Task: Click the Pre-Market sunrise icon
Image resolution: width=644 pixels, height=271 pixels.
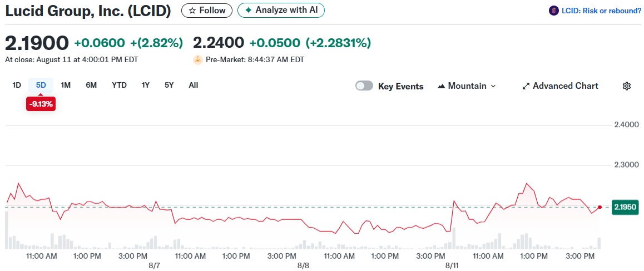Action: pos(198,60)
